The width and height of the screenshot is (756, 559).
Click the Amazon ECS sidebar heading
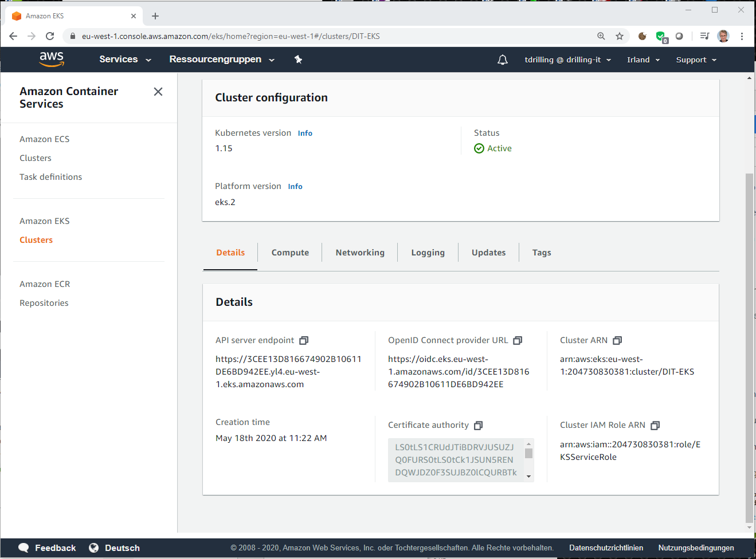44,139
